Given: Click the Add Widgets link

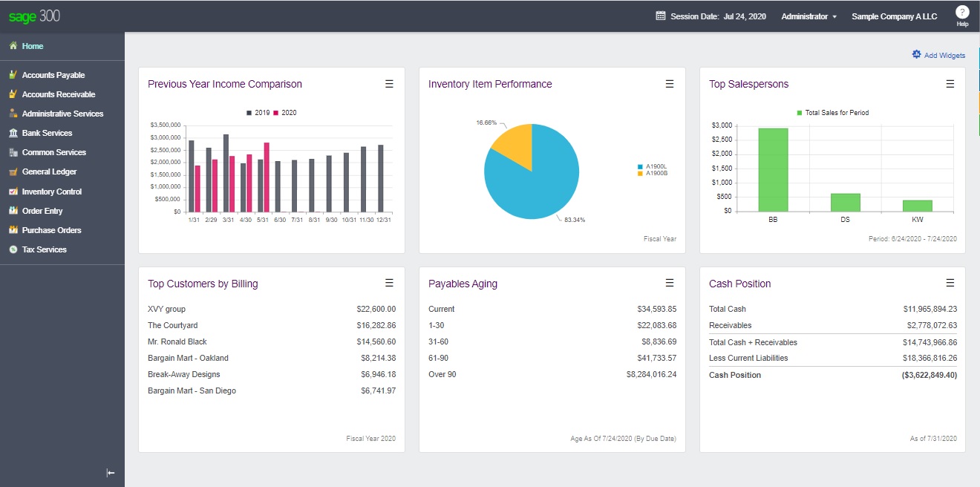Looking at the screenshot, I should 944,56.
